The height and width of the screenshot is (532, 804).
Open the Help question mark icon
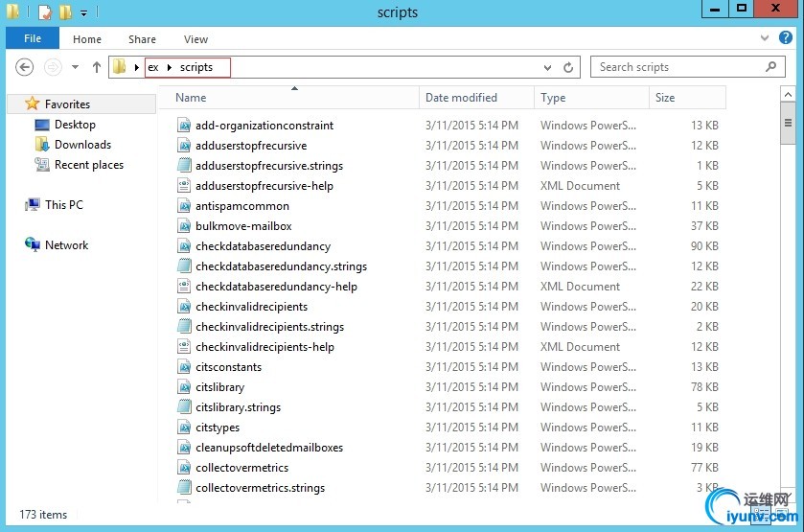tap(786, 38)
